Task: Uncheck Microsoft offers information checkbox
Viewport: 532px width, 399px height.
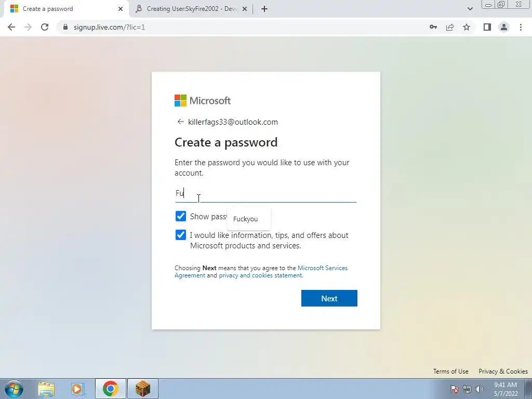Action: (x=180, y=235)
